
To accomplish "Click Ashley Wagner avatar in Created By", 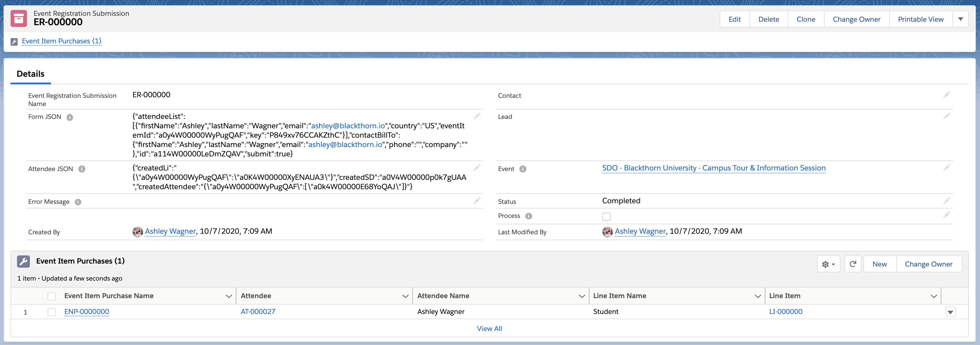I will pyautogui.click(x=137, y=231).
